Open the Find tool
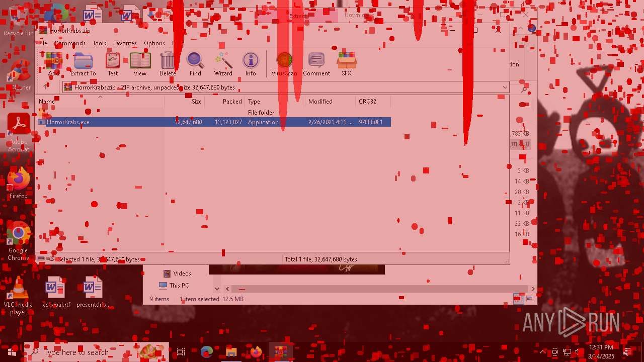 [195, 64]
